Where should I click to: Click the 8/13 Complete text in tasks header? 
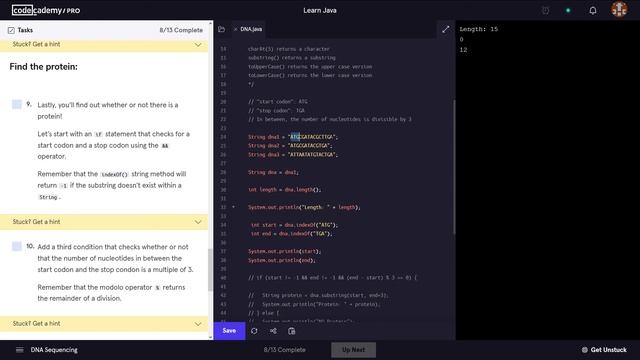[x=181, y=30]
